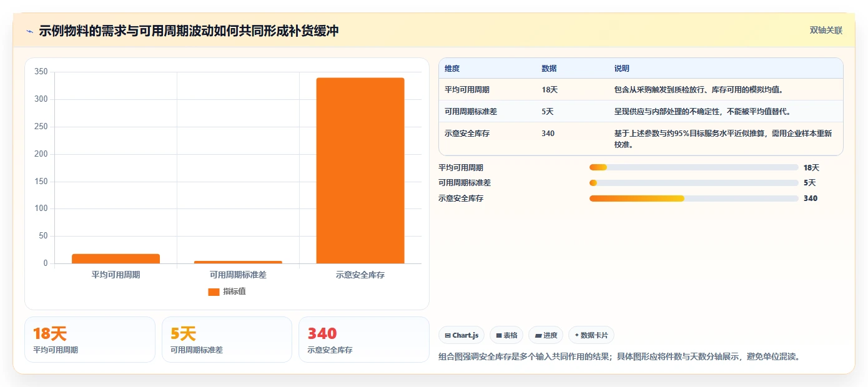The width and height of the screenshot is (868, 387).
Task: Click the 维度 table column header
Action: (452, 69)
